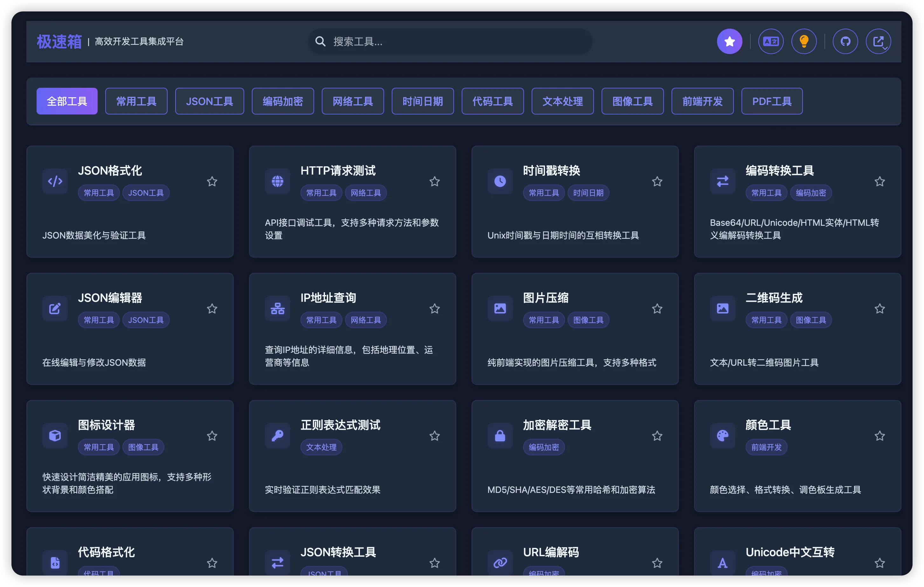Star the 加密解密工具 card

pos(657,435)
